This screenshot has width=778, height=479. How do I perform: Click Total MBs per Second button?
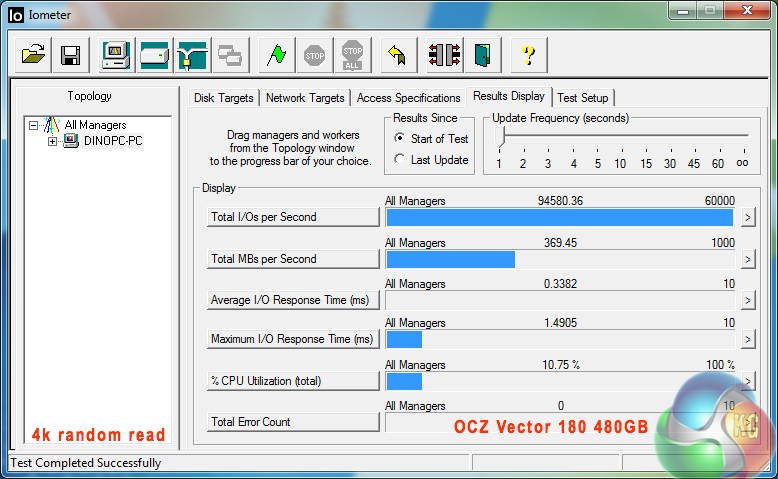(293, 259)
